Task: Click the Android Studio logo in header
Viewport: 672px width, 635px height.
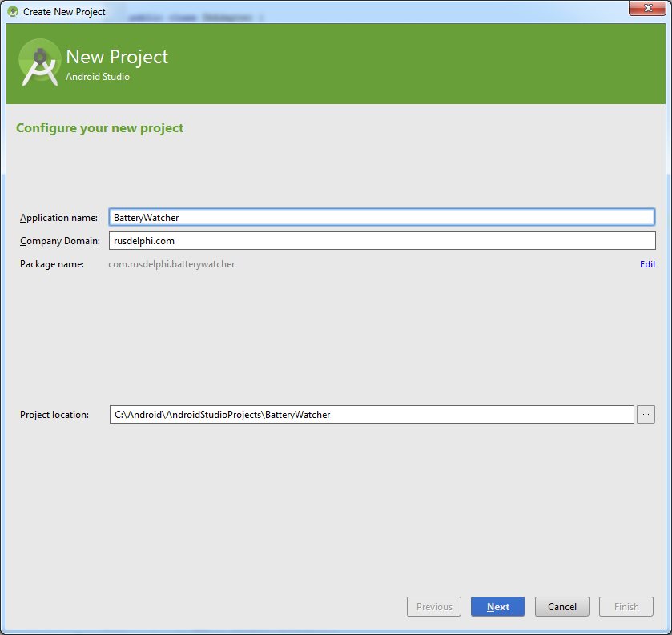Action: coord(40,62)
